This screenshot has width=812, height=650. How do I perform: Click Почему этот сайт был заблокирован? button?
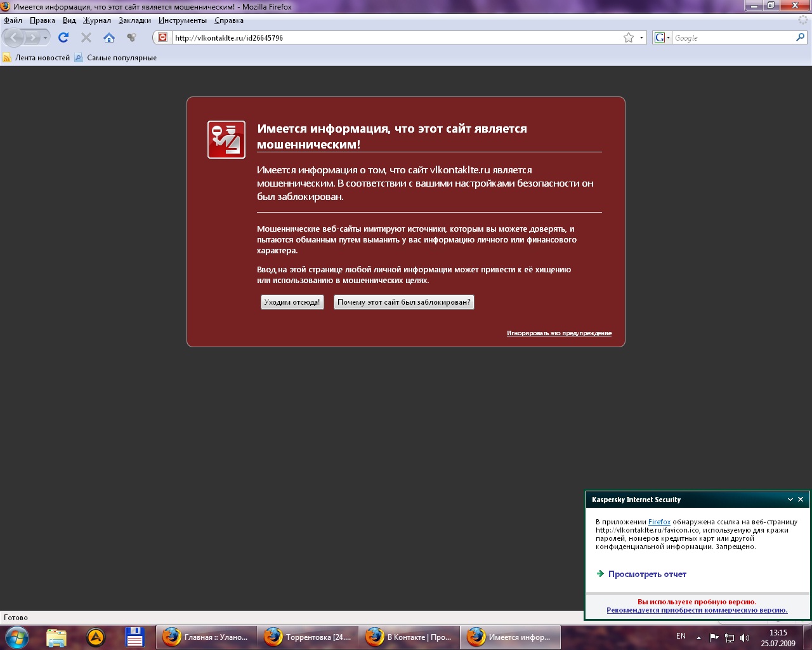(x=403, y=302)
